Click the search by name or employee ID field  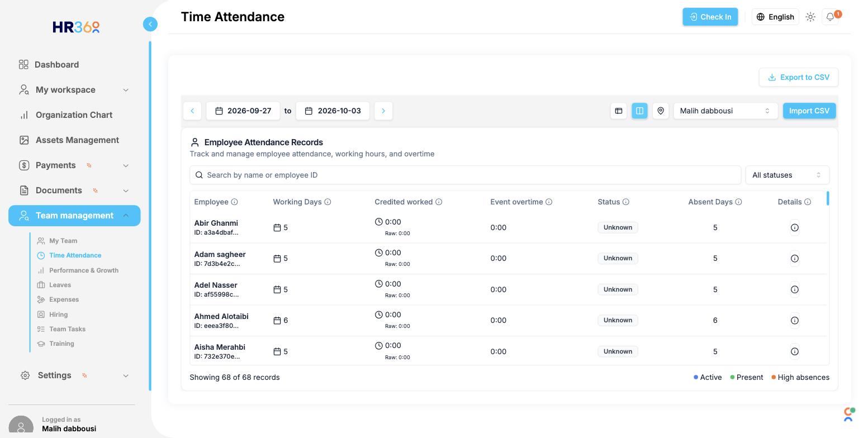click(465, 175)
